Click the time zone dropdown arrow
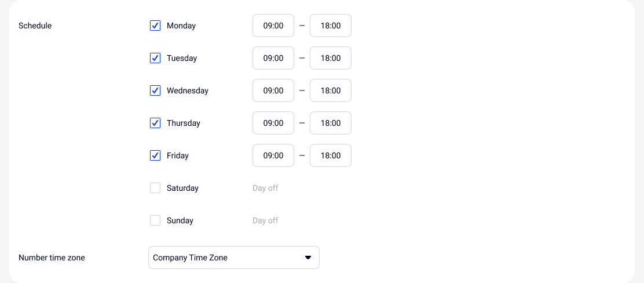 click(x=308, y=257)
